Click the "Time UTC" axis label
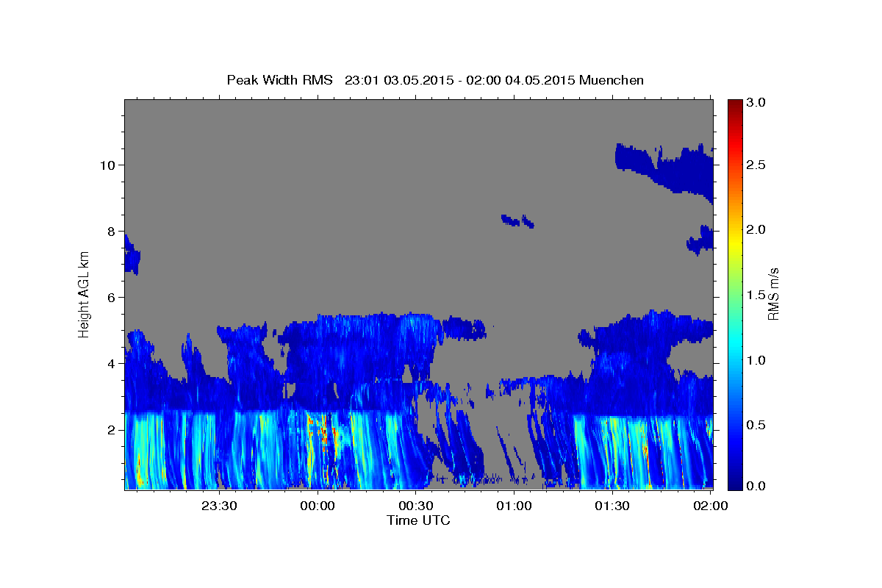The width and height of the screenshot is (882, 588). click(418, 520)
